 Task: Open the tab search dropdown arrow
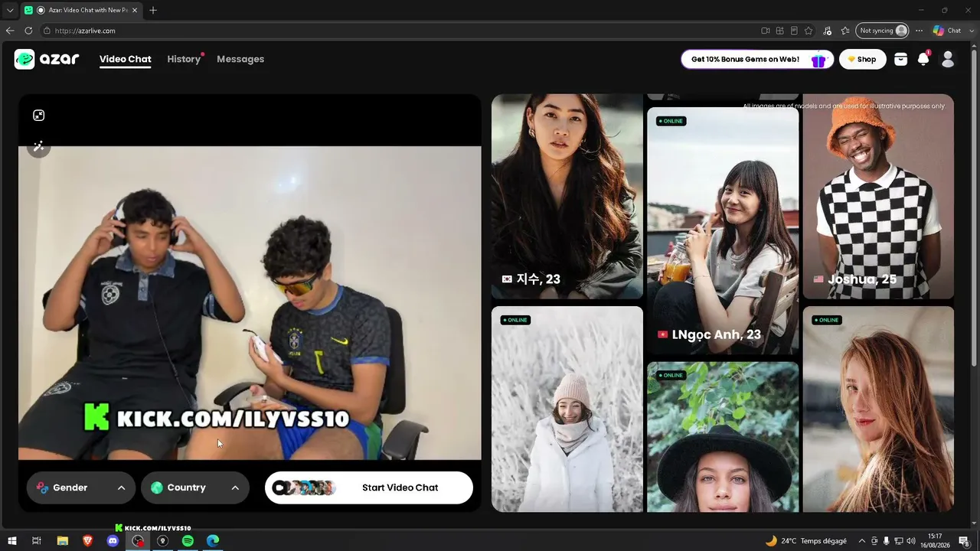coord(10,10)
